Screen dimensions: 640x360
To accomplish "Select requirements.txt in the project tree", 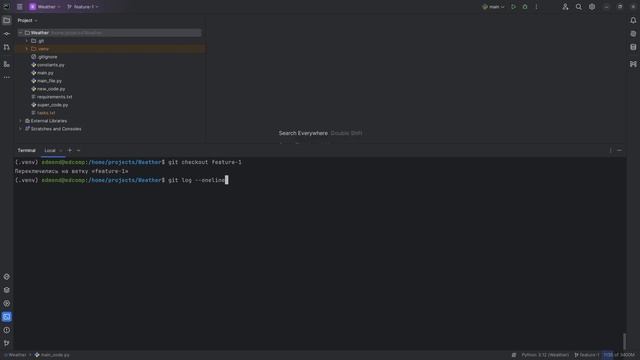I will click(52, 97).
